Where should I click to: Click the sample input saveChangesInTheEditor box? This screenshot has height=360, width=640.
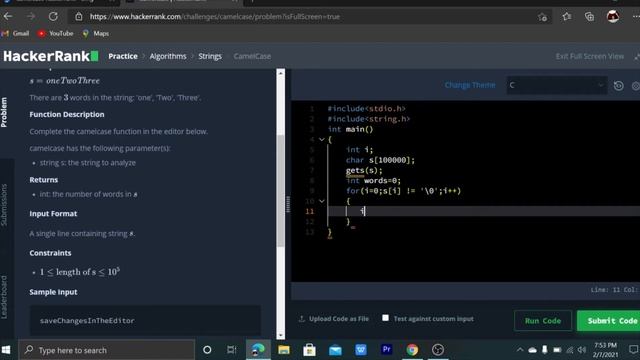tap(145, 320)
